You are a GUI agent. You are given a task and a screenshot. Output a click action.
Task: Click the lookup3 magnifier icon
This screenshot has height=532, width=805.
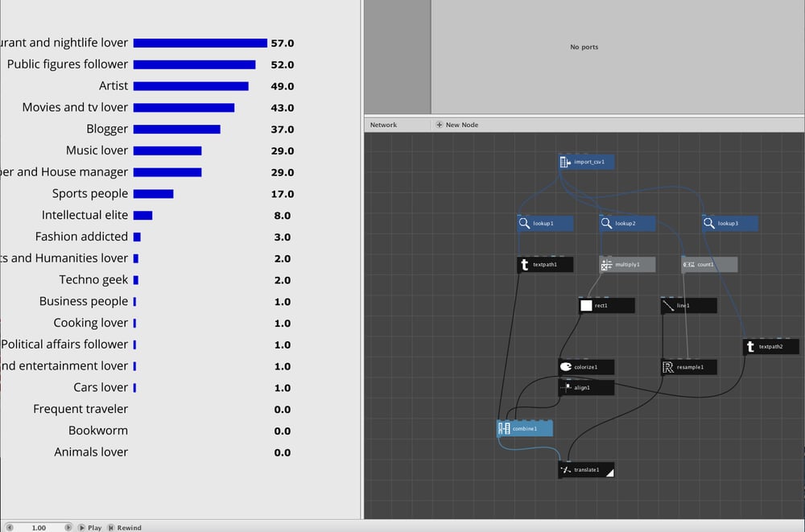click(709, 224)
